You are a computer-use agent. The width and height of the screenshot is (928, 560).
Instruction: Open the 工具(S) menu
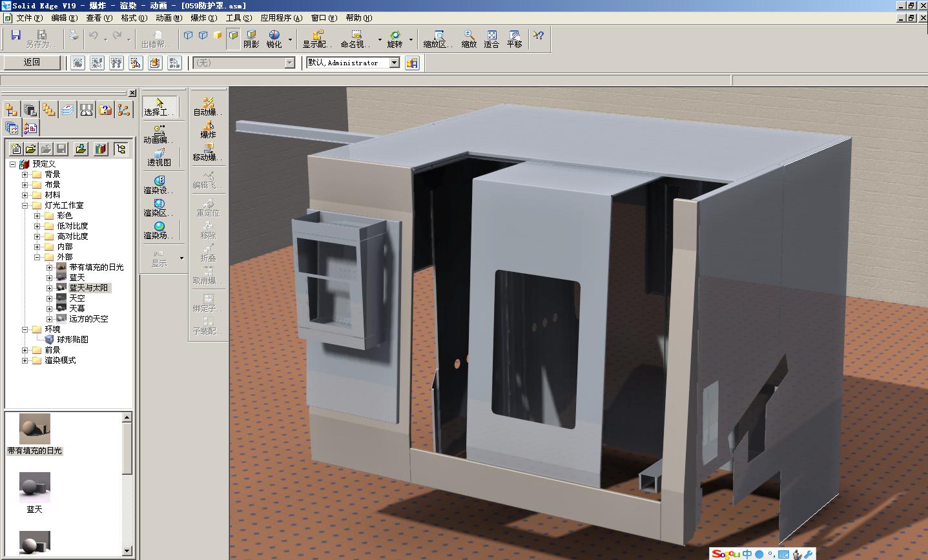238,18
